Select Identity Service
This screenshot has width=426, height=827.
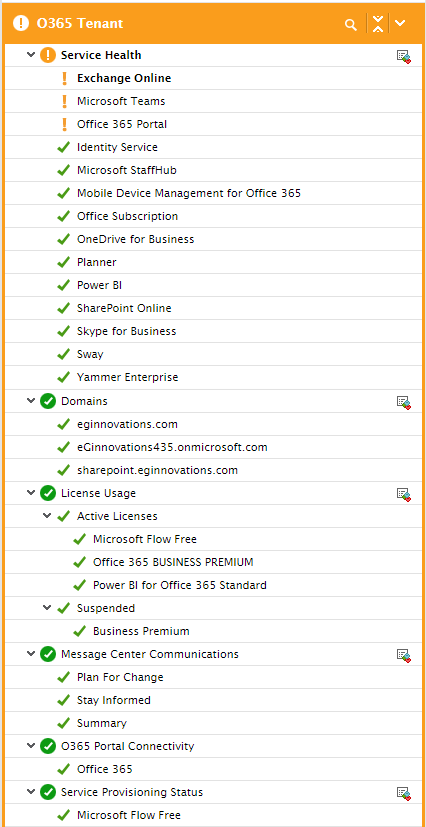[x=117, y=147]
